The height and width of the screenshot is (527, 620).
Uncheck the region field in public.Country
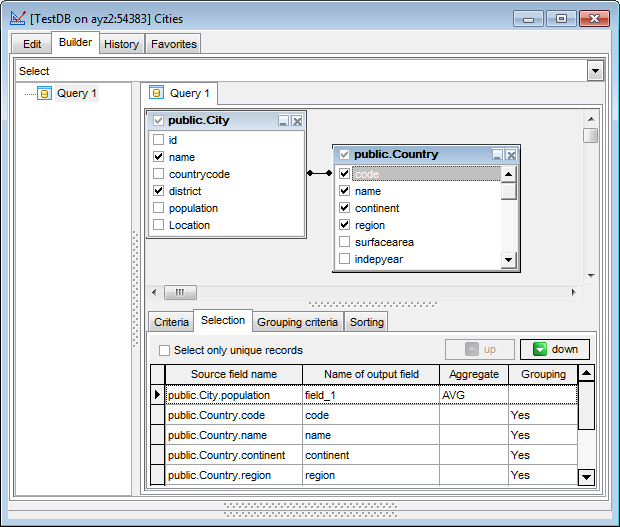344,225
